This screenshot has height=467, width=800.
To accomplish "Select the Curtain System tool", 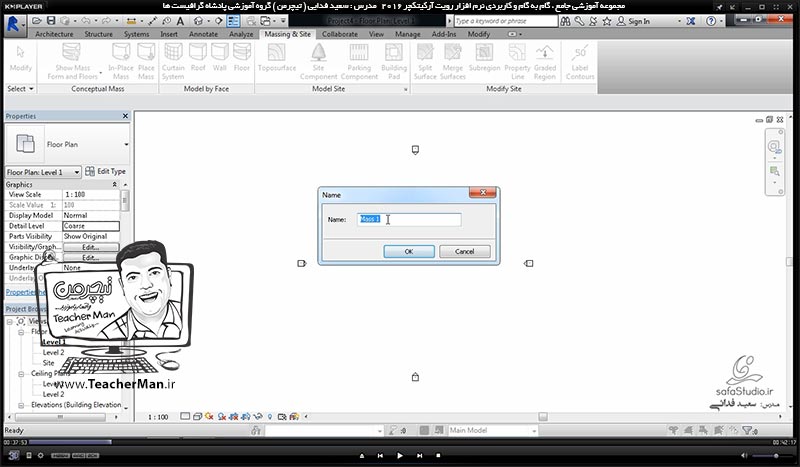I will click(173, 61).
